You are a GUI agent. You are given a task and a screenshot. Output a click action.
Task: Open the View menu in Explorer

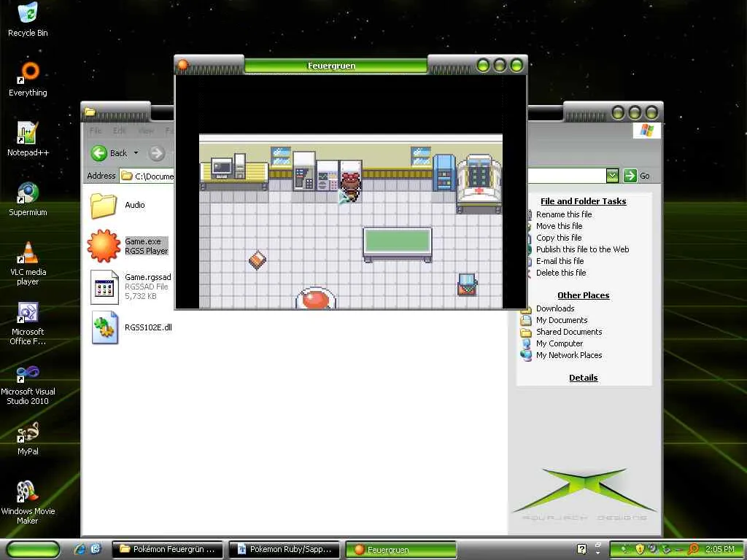[x=146, y=131]
